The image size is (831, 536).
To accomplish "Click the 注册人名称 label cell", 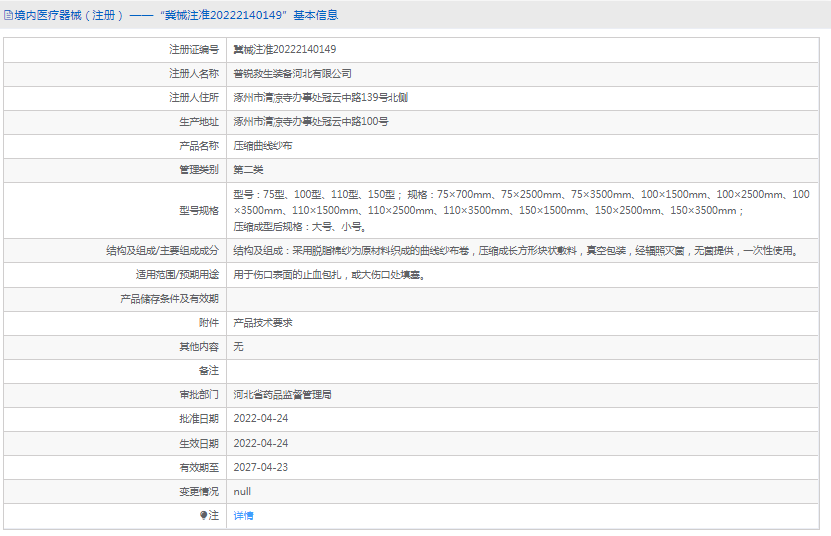I will 193,74.
